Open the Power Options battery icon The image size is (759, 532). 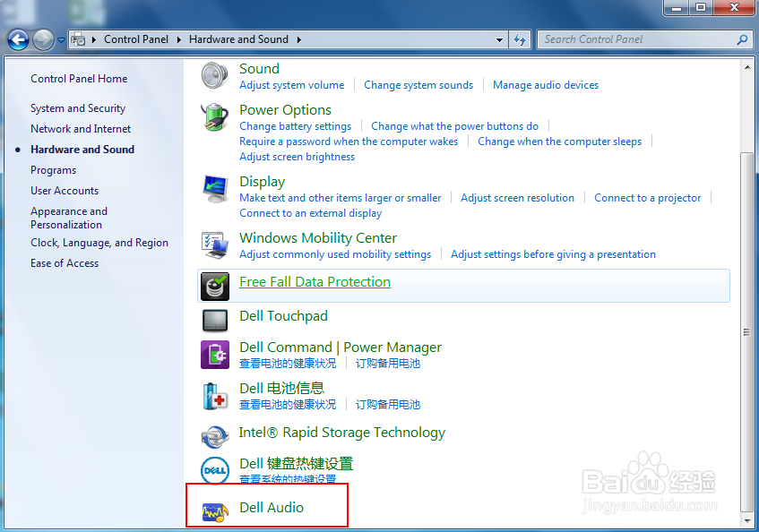pyautogui.click(x=214, y=117)
